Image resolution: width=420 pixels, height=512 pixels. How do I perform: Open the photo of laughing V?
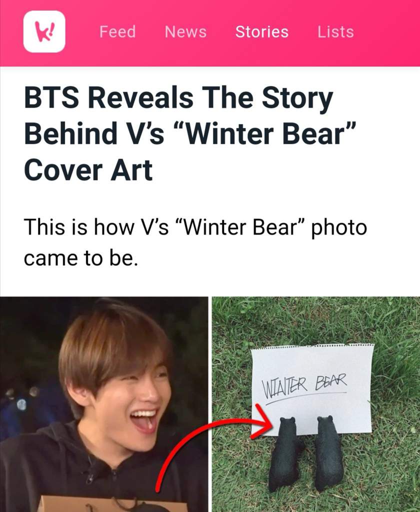[104, 404]
